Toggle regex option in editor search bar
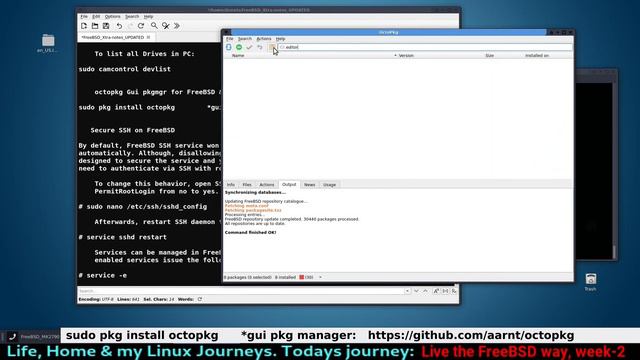Image resolution: width=640 pixels, height=360 pixels. click(454, 291)
